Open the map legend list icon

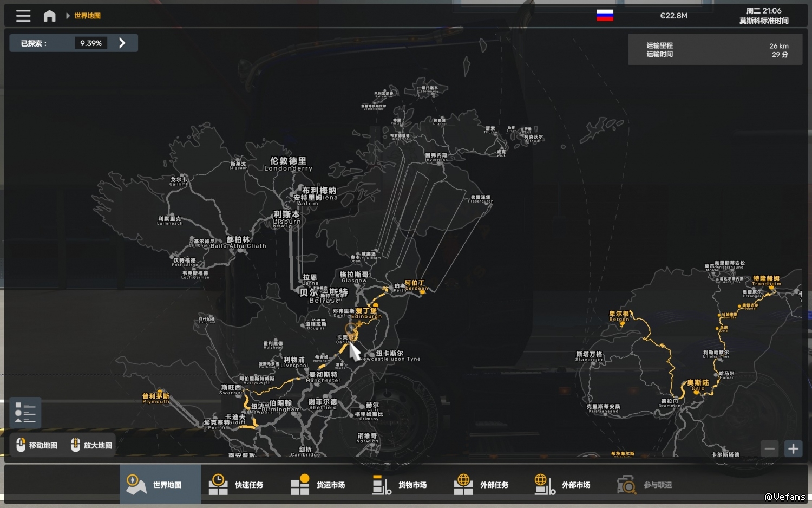pos(25,413)
